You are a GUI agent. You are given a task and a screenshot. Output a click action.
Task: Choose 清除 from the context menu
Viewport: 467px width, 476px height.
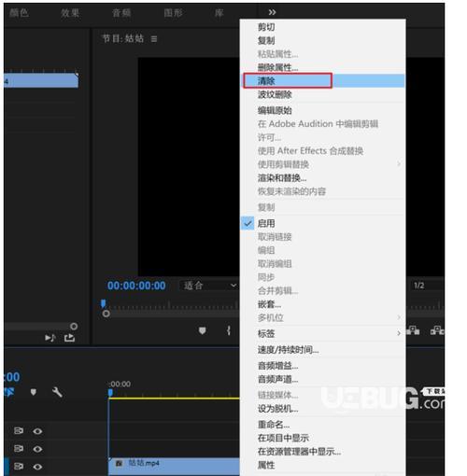[x=323, y=81]
